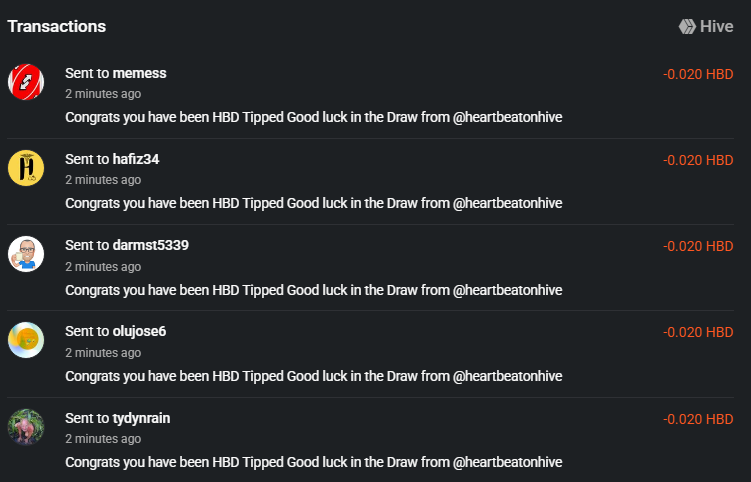
Task: Open the memess username link
Action: (139, 73)
